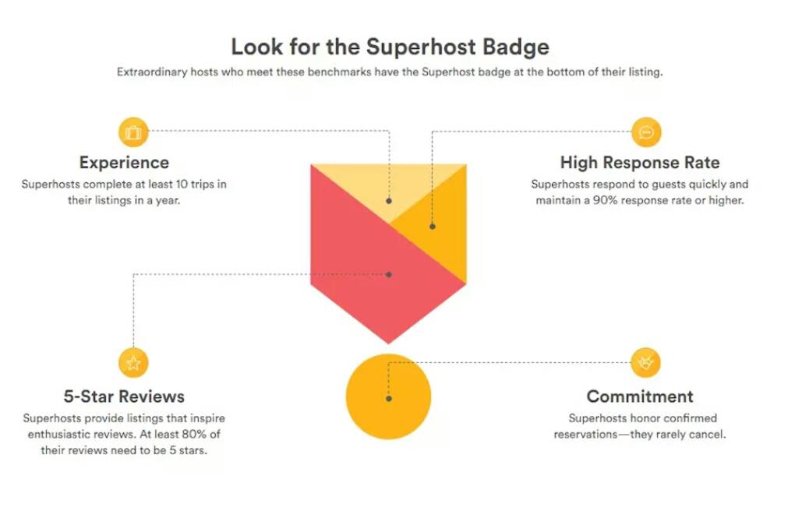Click the subtitle about extraordinary hosts
Viewport: 795px width, 532px height.
tap(390, 72)
